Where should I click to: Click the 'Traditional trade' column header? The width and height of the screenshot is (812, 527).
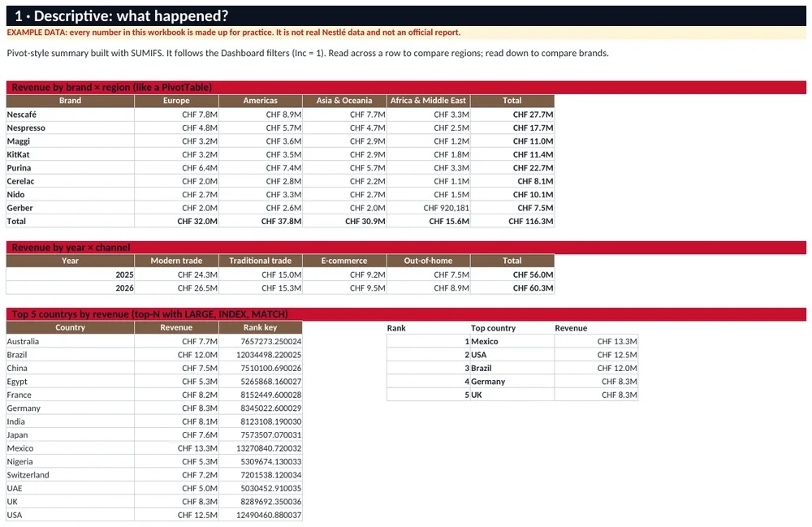click(261, 261)
